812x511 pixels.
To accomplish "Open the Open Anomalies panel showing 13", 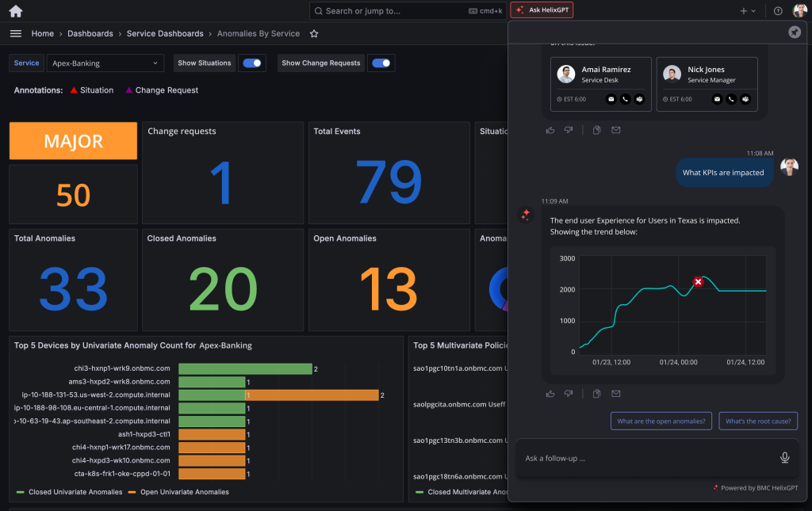I will click(389, 280).
